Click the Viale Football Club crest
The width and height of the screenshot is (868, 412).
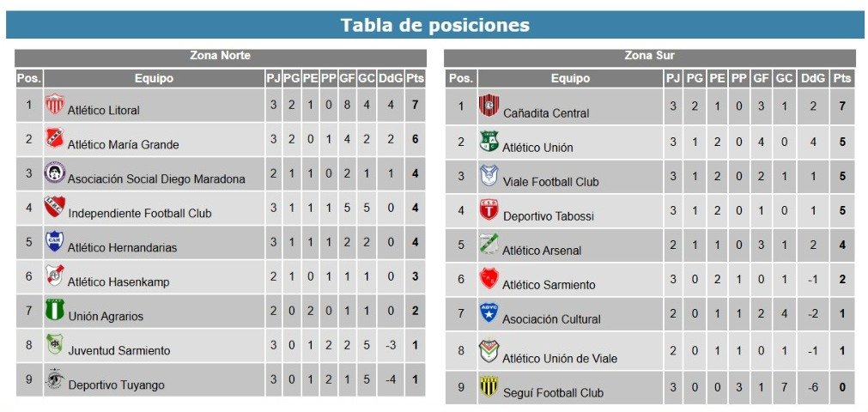click(x=489, y=175)
